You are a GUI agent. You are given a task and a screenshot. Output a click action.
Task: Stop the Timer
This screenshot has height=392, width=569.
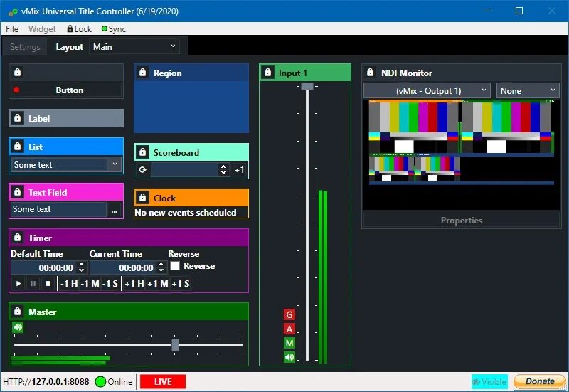click(x=48, y=283)
